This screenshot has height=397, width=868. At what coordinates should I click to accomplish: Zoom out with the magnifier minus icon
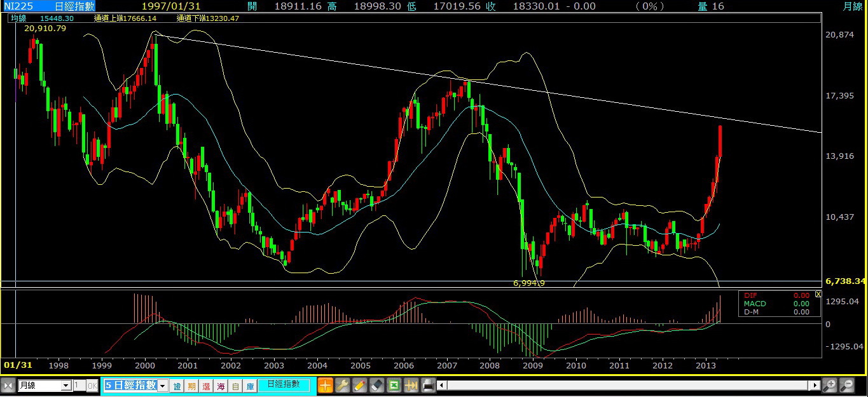[x=847, y=386]
